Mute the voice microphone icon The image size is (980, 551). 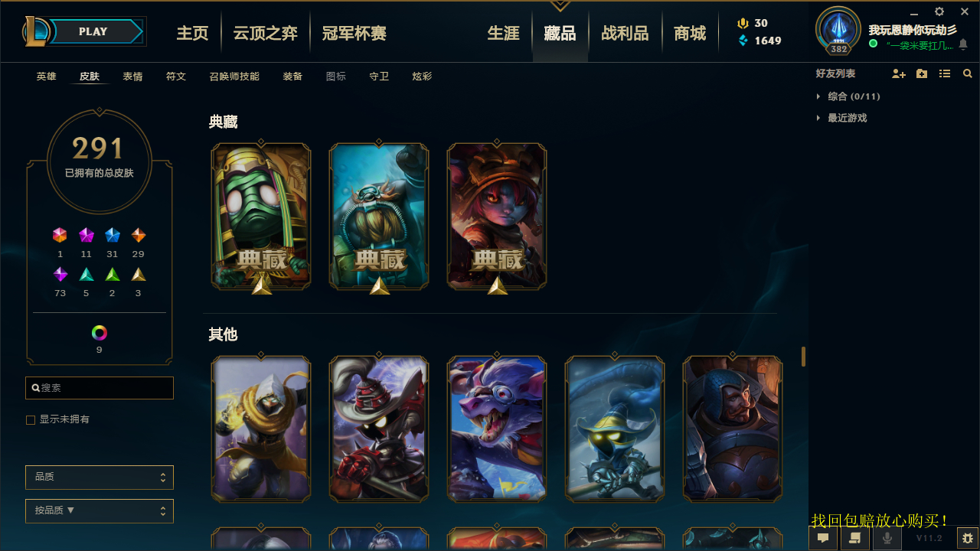click(x=887, y=538)
